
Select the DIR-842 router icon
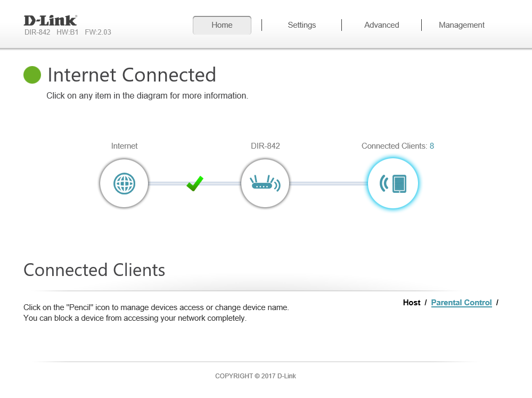[265, 184]
